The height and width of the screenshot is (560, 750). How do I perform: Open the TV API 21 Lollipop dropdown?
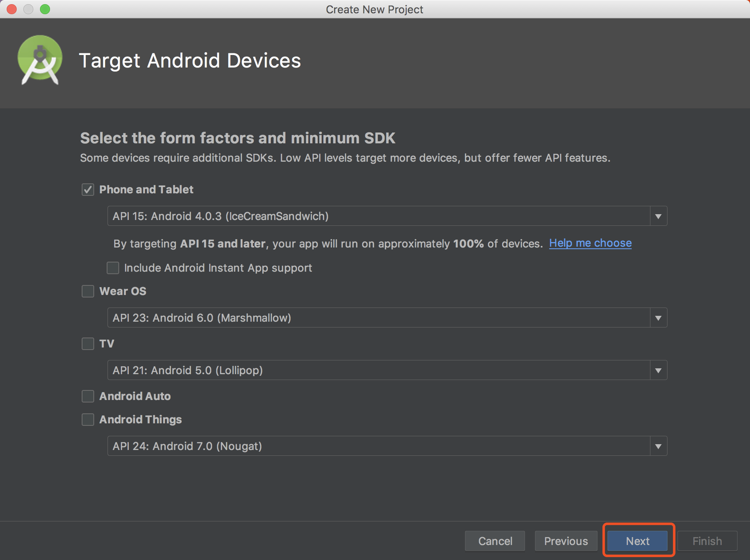coord(387,370)
